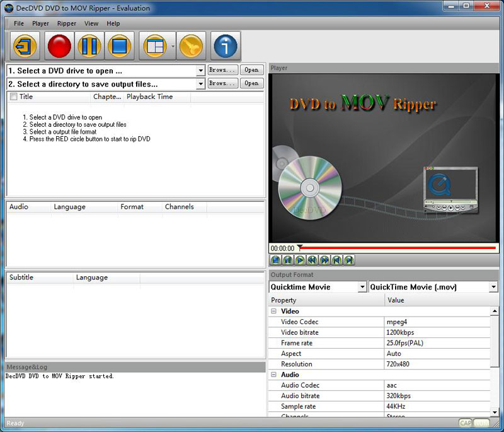Open the View menu
This screenshot has height=432, width=504.
coord(91,23)
